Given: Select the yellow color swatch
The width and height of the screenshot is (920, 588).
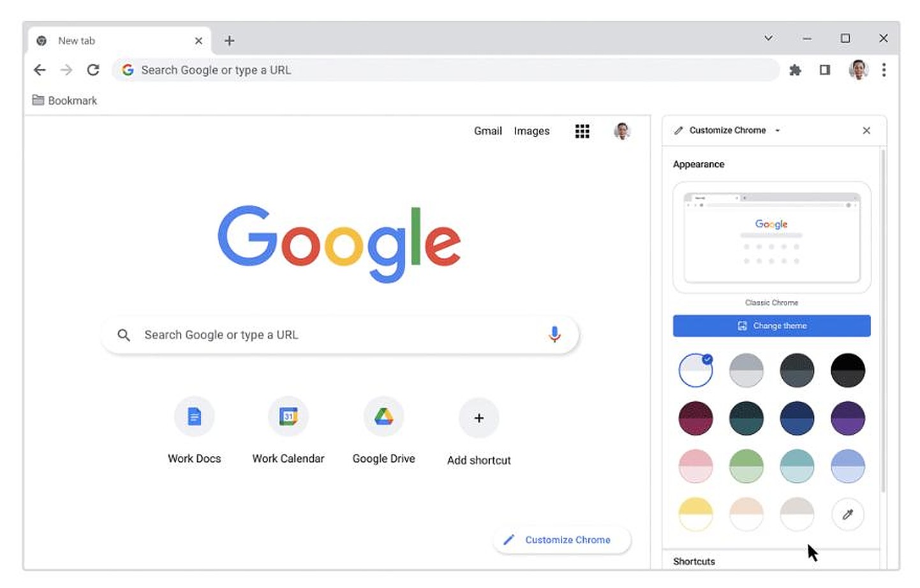Looking at the screenshot, I should point(695,514).
